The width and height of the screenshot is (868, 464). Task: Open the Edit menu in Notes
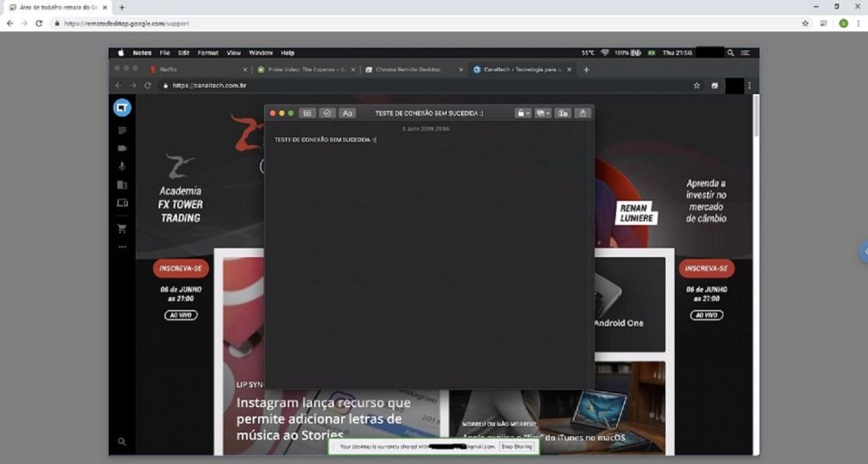pyautogui.click(x=184, y=53)
